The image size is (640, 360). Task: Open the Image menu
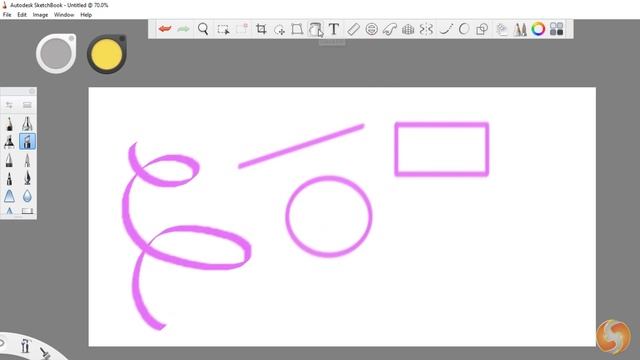pos(40,15)
